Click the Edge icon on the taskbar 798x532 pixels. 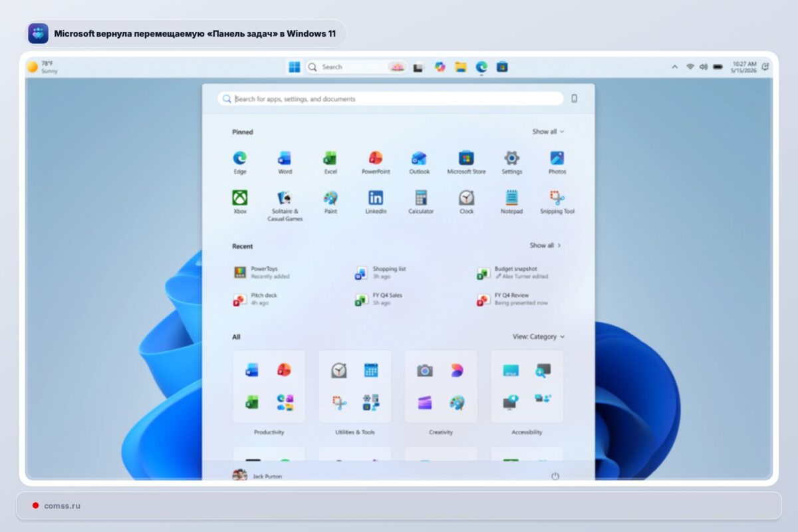click(x=481, y=66)
